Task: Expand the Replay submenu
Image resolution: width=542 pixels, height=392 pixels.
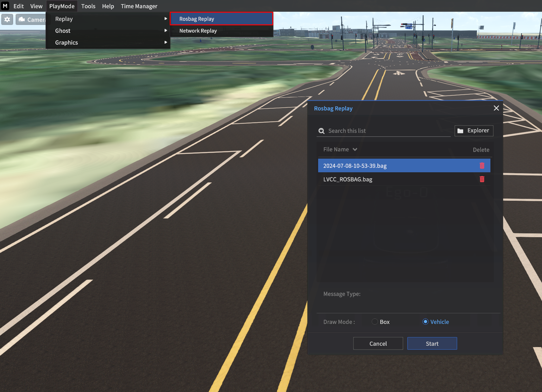Action: point(108,19)
